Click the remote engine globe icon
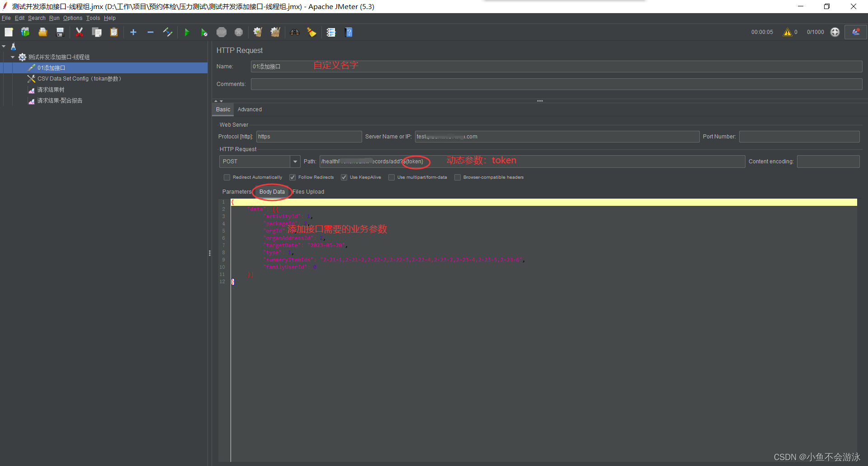868x466 pixels. click(835, 32)
